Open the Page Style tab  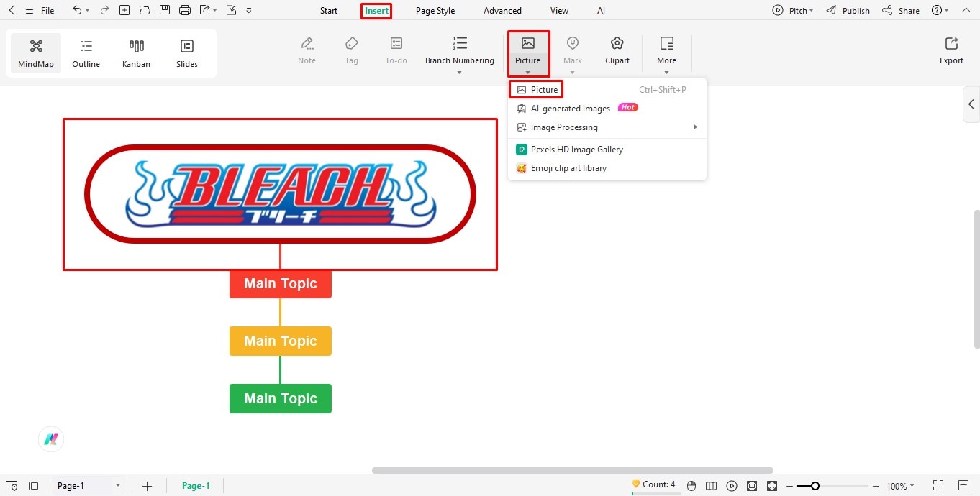[435, 11]
